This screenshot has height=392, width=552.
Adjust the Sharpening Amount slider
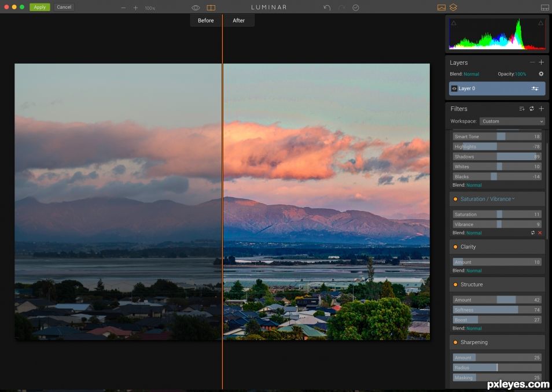(x=497, y=357)
